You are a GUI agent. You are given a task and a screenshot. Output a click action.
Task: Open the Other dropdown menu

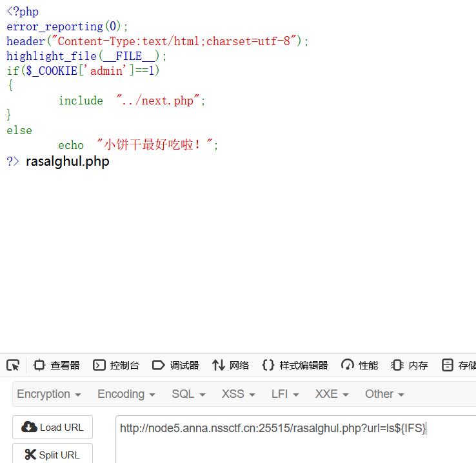[x=384, y=394]
